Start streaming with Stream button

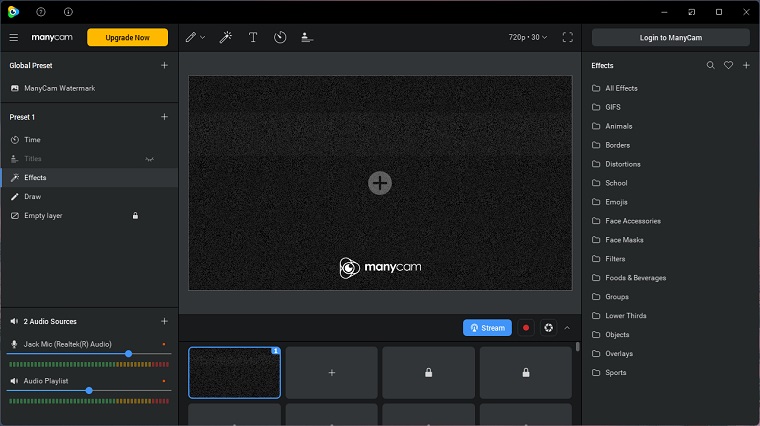pyautogui.click(x=487, y=328)
